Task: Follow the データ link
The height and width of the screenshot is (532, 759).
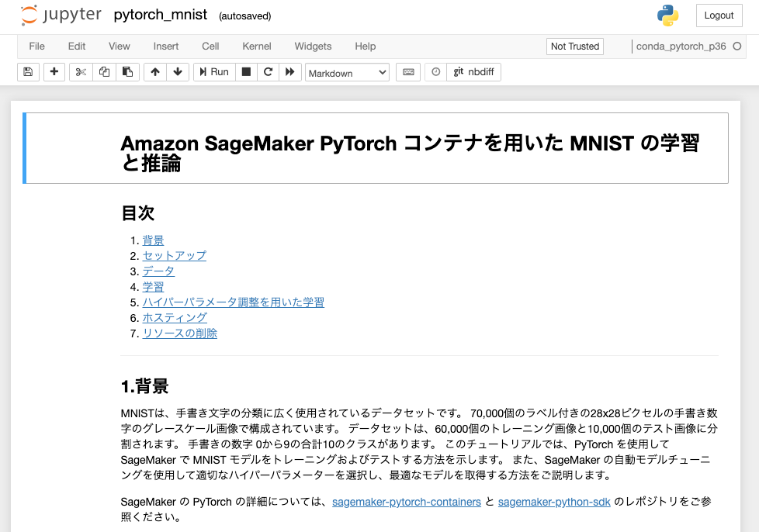Action: point(158,271)
